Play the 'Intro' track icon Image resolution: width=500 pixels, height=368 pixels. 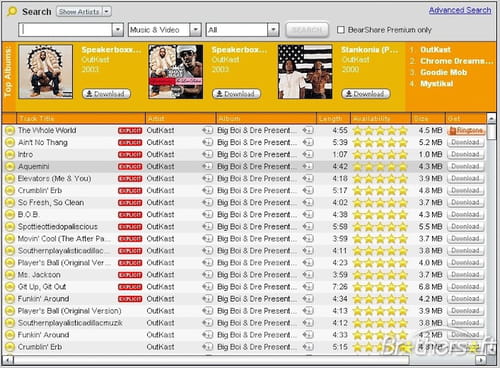point(10,155)
